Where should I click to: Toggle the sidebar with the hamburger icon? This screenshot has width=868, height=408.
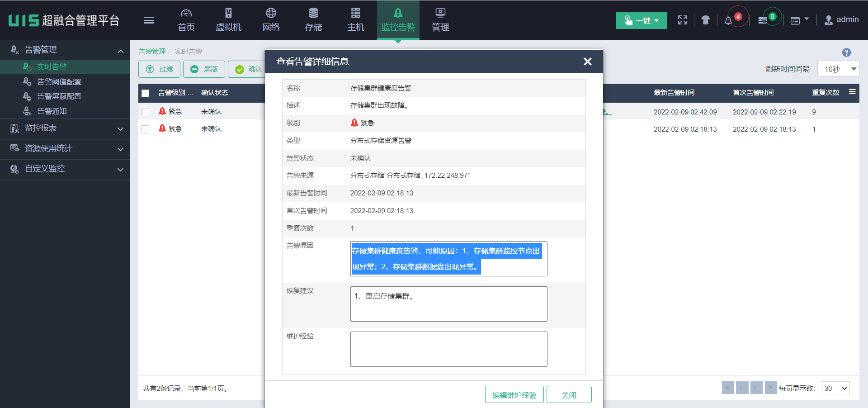149,20
